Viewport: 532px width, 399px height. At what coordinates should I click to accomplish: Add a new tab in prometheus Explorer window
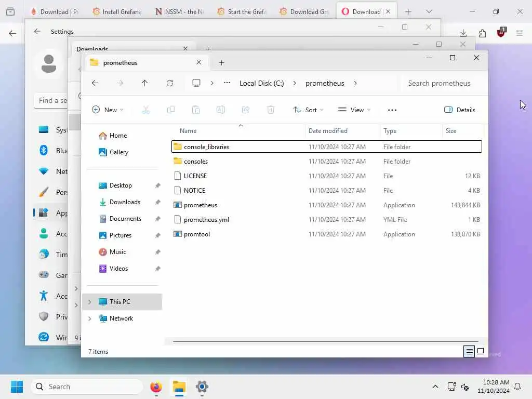pyautogui.click(x=221, y=62)
